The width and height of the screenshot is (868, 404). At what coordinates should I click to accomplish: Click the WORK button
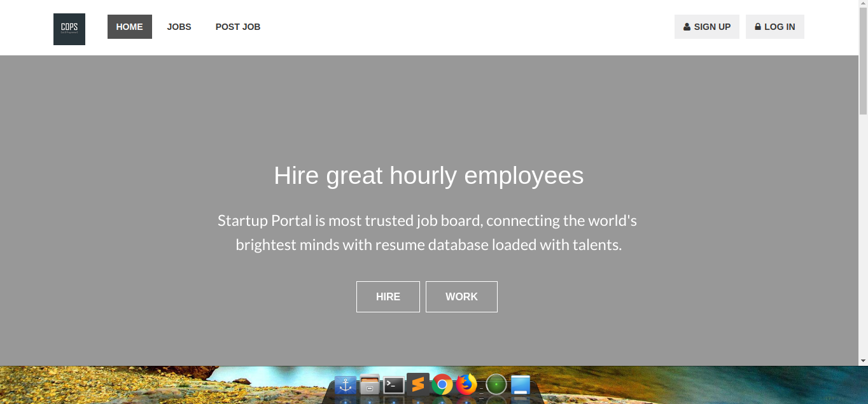pos(461,296)
